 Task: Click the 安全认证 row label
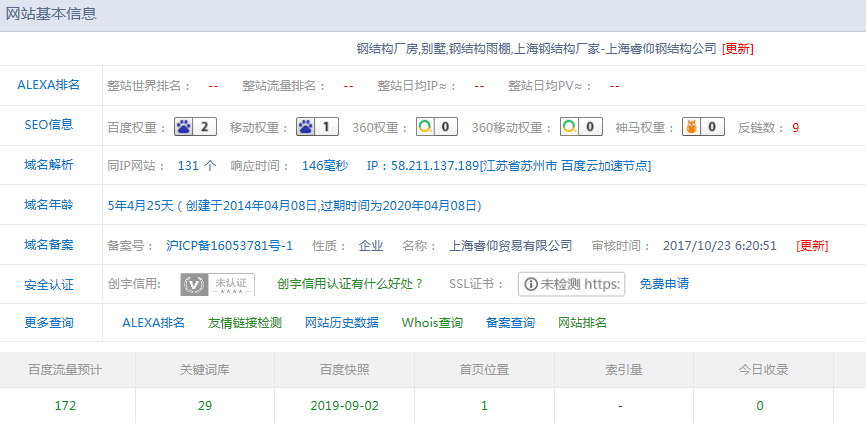(49, 285)
